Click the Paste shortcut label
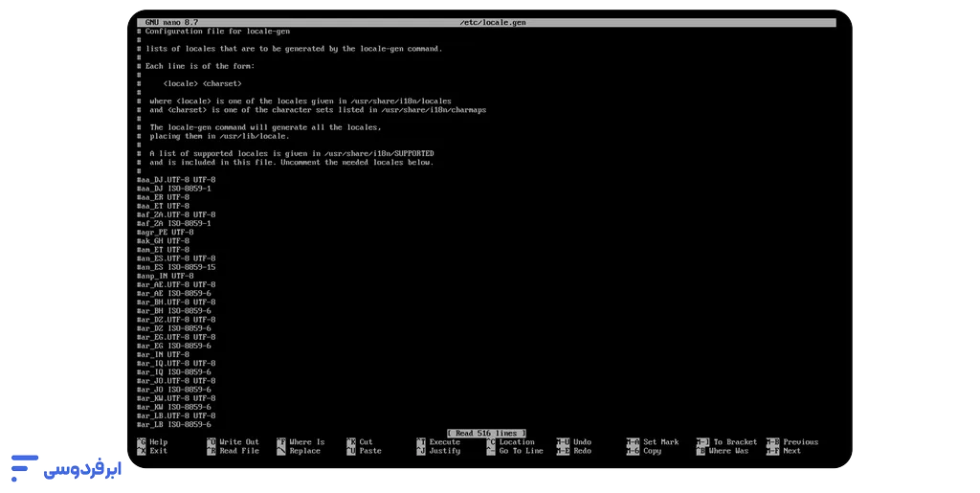The width and height of the screenshot is (980, 493). (x=369, y=451)
